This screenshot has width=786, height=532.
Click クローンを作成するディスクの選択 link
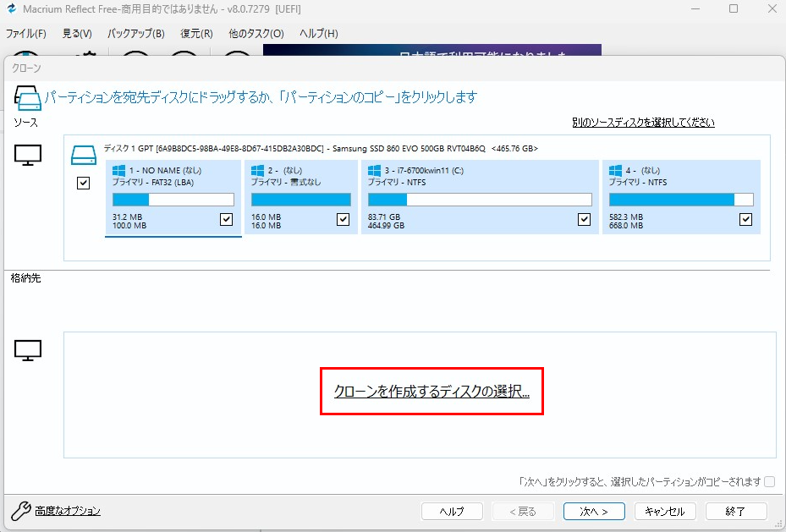pyautogui.click(x=431, y=392)
